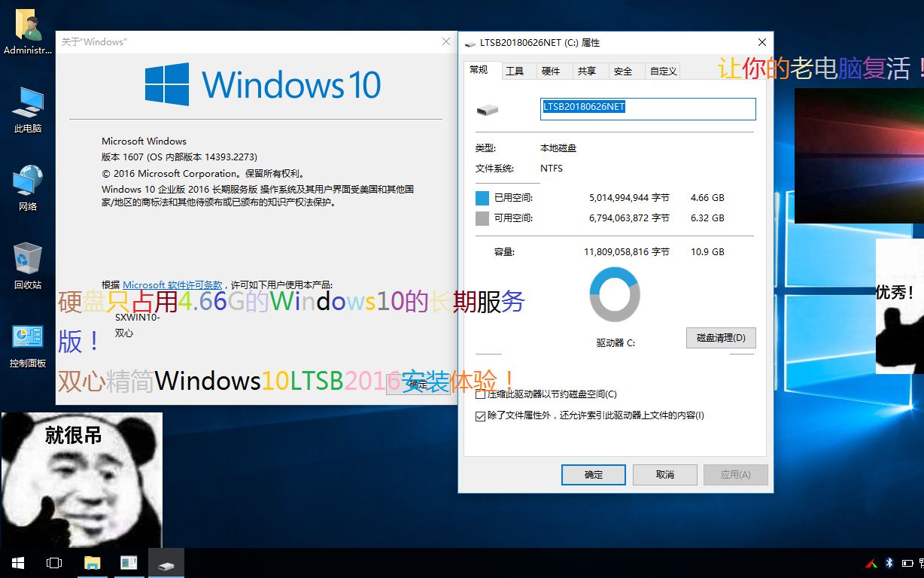The width and height of the screenshot is (924, 578).
Task: Open the 共享 tab
Action: pyautogui.click(x=588, y=70)
